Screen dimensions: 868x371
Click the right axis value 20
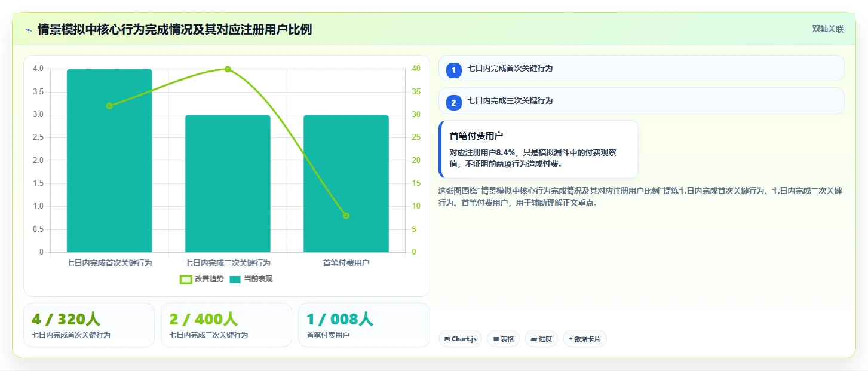[416, 161]
